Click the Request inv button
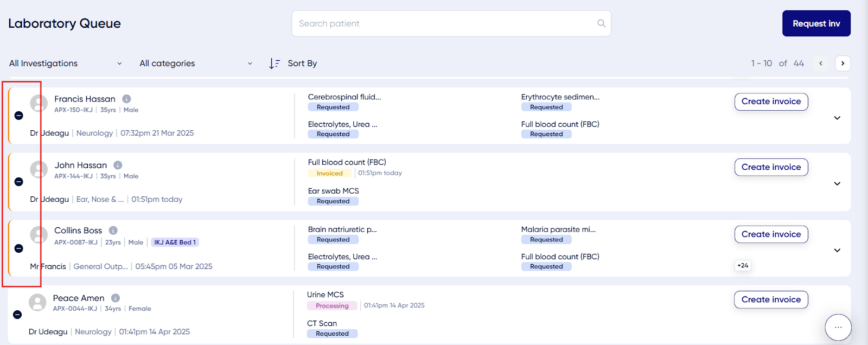Image resolution: width=868 pixels, height=345 pixels. 816,23
